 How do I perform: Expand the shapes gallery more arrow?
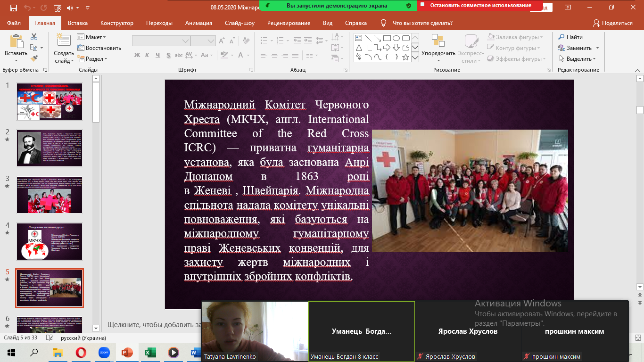pos(415,57)
